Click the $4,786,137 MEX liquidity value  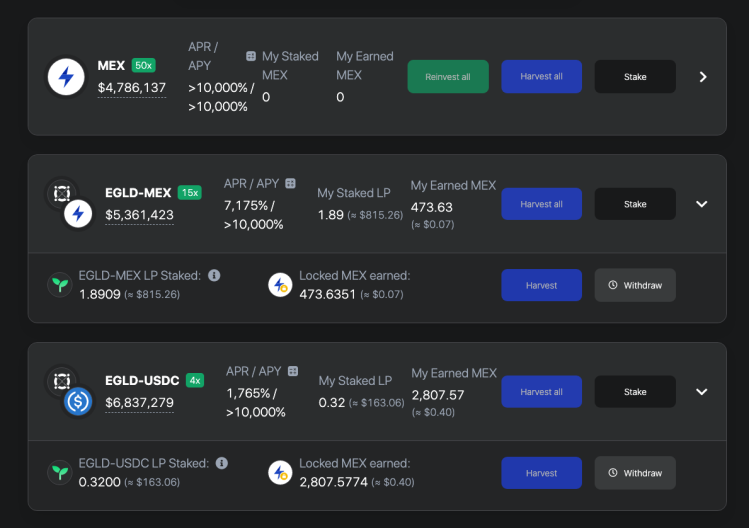132,87
